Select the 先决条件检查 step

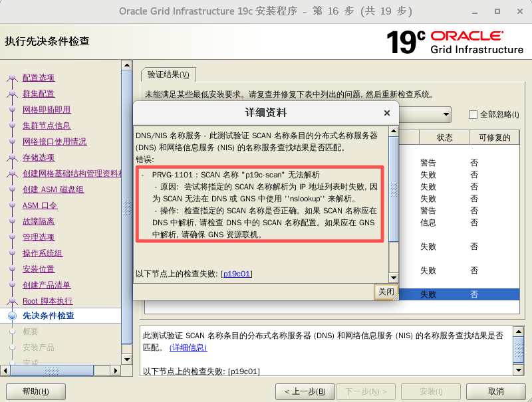pyautogui.click(x=48, y=316)
